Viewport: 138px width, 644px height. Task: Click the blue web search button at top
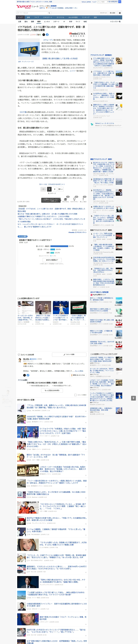[x=120, y=2]
